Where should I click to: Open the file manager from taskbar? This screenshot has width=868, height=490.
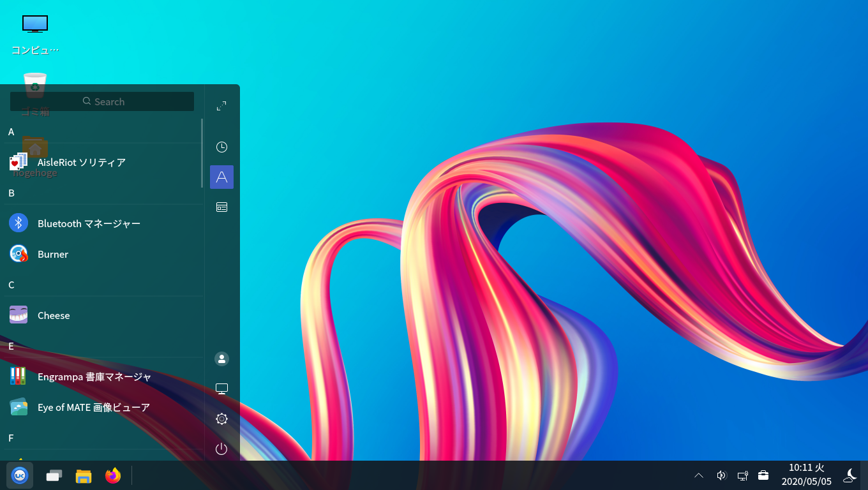84,476
